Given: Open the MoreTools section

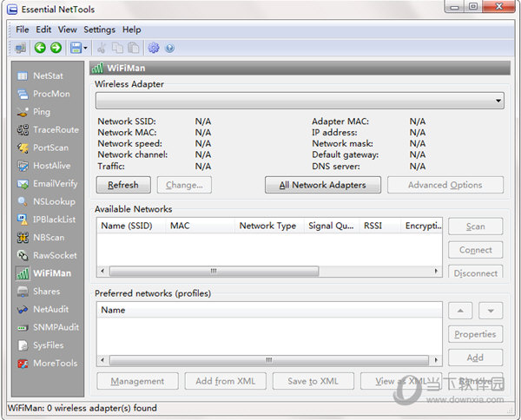Looking at the screenshot, I should (48, 364).
